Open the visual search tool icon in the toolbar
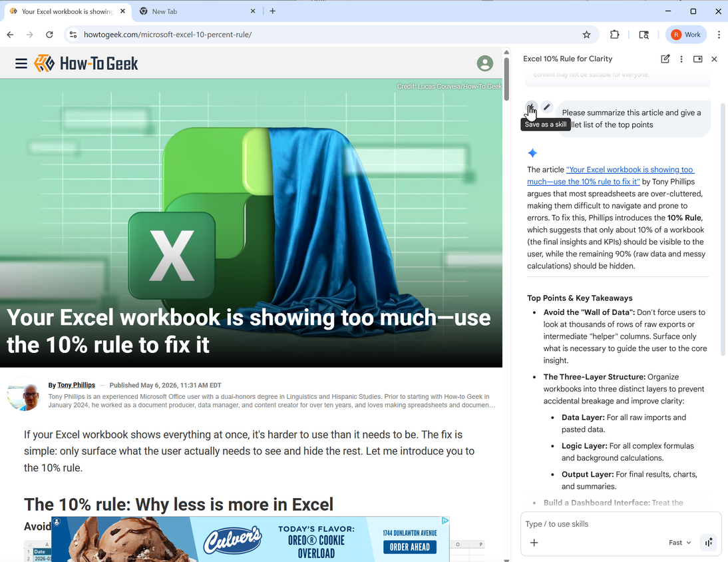 pos(644,35)
